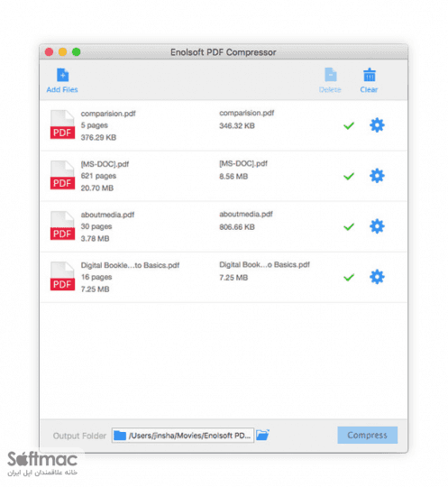This screenshot has width=448, height=487.
Task: Select the source file name comparision.pdf
Action: click(x=108, y=114)
